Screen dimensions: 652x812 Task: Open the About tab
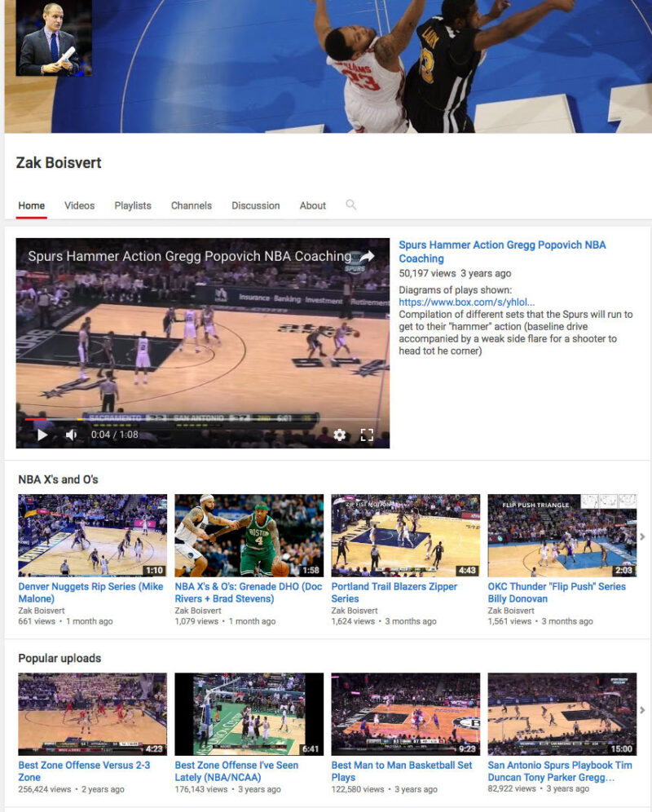point(312,205)
